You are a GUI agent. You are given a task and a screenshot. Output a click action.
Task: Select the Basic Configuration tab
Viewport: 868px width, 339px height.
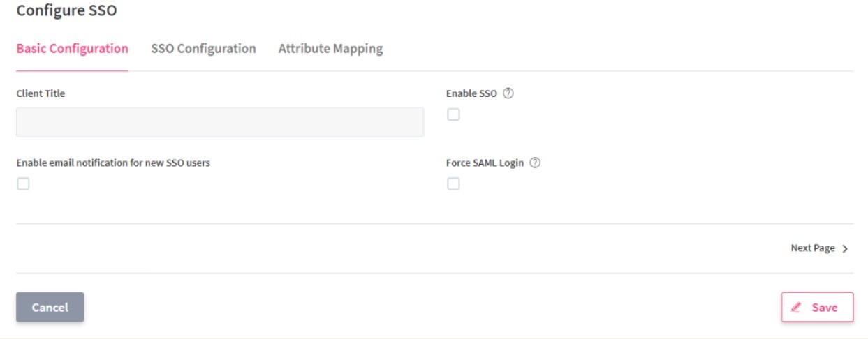72,49
